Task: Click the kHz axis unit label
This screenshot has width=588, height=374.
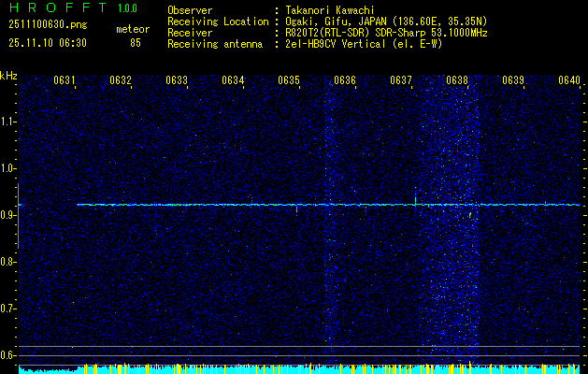Action: click(8, 76)
